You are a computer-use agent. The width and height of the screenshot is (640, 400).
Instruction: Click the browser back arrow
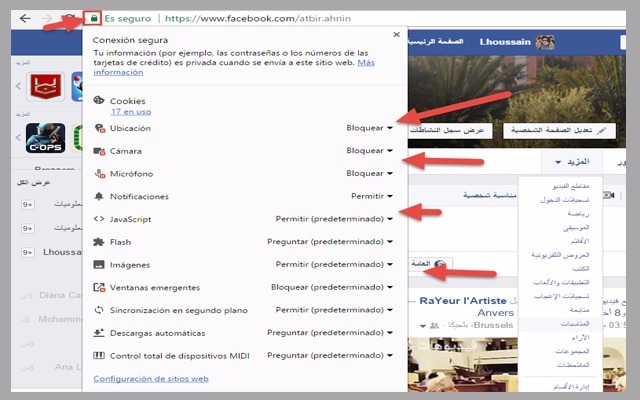24,18
